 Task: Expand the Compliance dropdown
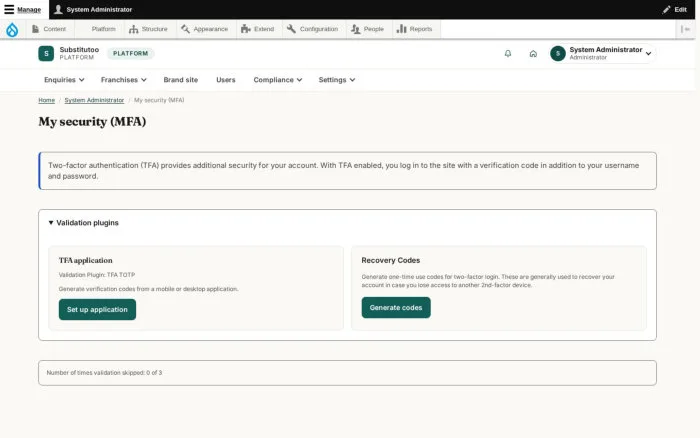pyautogui.click(x=278, y=80)
